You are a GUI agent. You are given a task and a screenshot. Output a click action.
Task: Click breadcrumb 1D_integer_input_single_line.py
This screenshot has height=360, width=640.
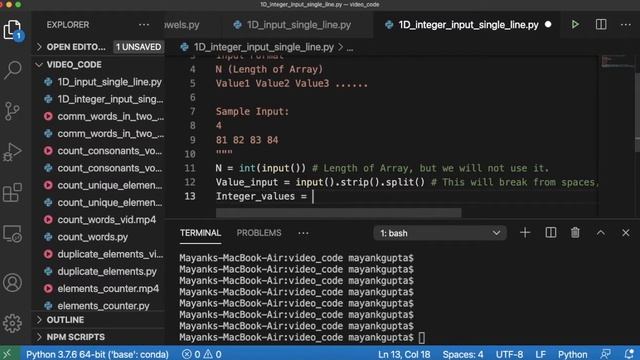[264, 47]
